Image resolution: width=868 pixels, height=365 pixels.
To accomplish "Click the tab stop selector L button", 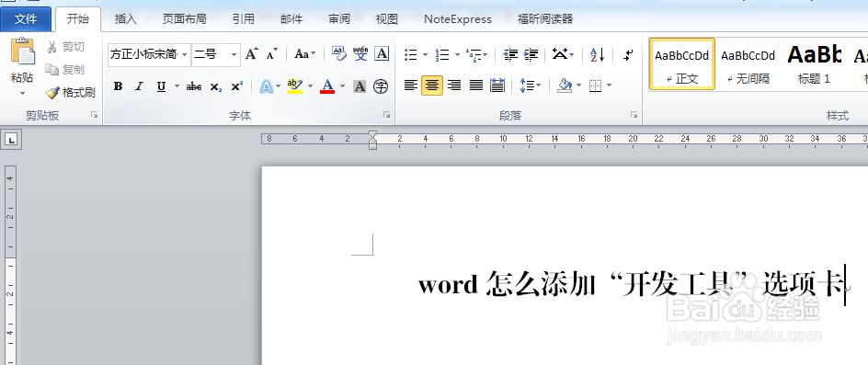I will (10, 140).
